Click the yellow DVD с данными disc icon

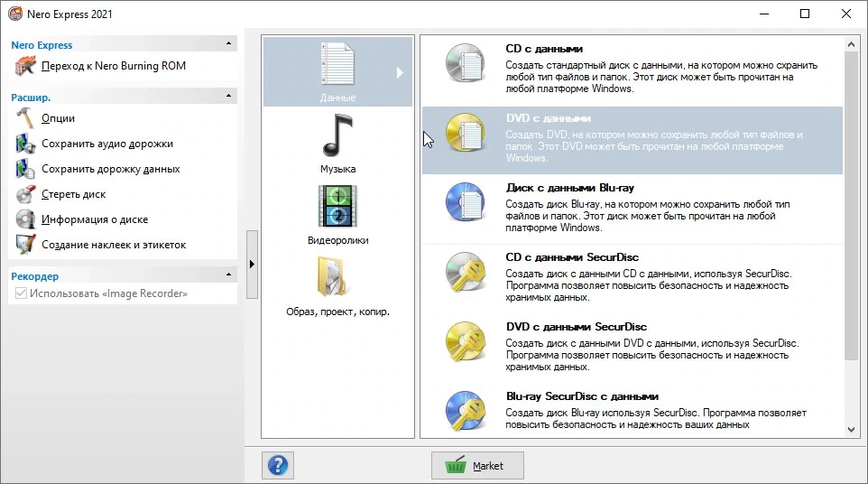pyautogui.click(x=466, y=133)
